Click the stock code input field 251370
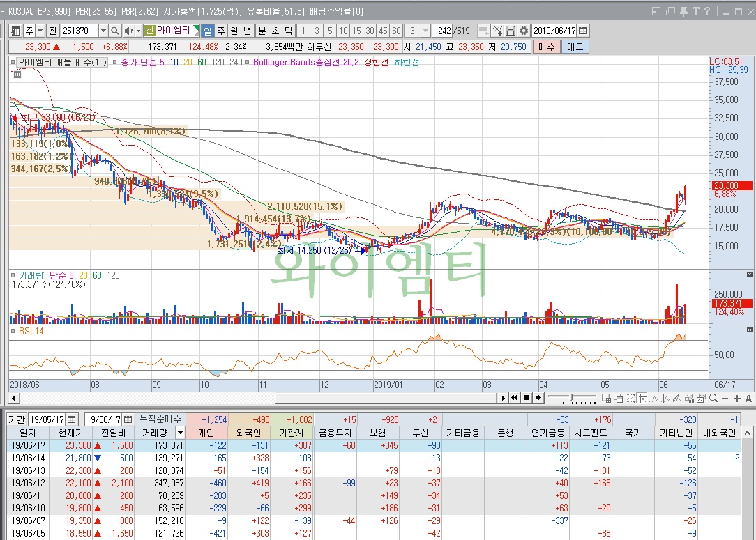 [x=80, y=31]
